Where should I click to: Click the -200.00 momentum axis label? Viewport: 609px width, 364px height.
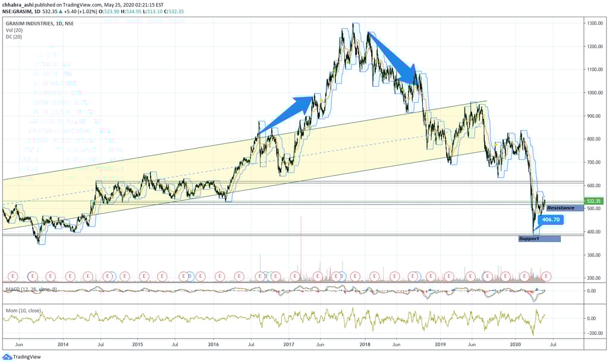pyautogui.click(x=596, y=333)
